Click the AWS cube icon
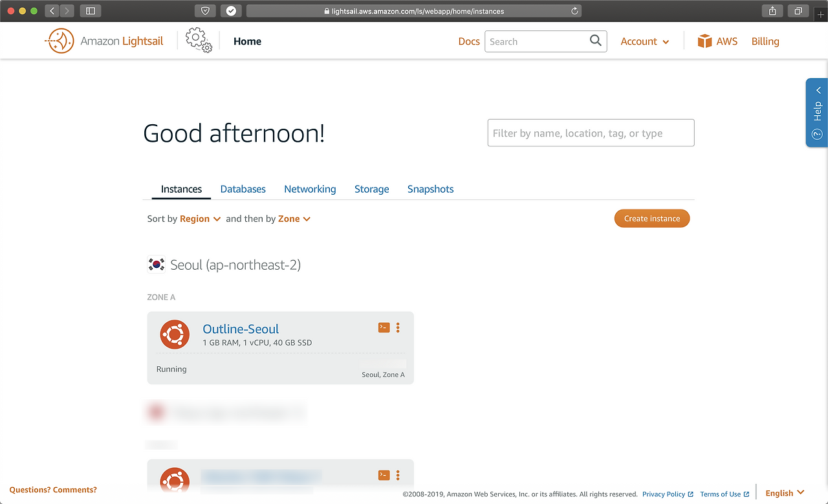 point(704,41)
